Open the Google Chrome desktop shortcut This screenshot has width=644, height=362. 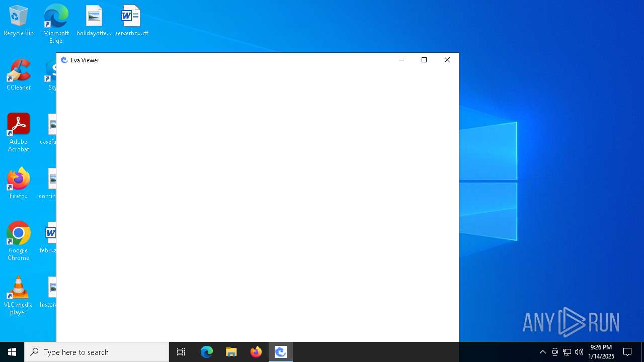coord(19,241)
